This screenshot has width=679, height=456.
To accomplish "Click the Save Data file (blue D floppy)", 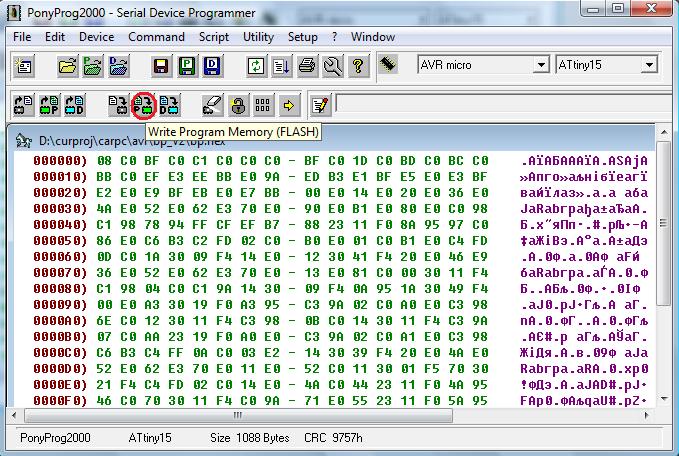I will click(x=212, y=66).
